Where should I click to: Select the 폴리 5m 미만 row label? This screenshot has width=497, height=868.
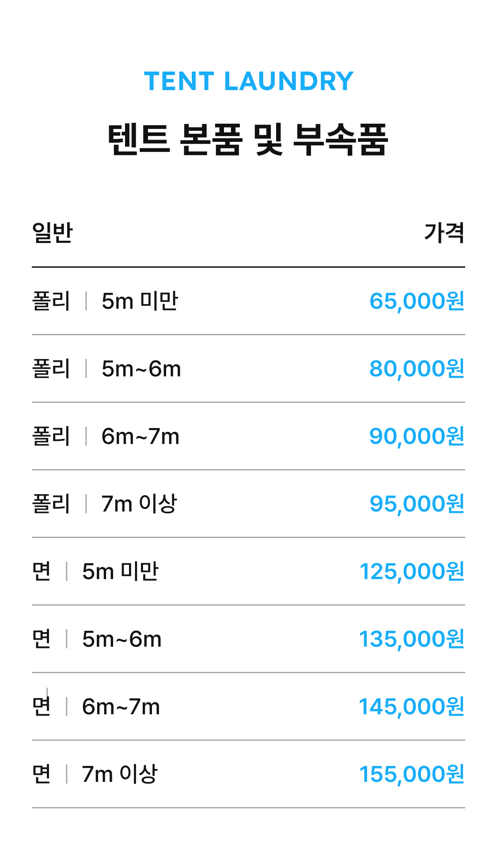coord(105,301)
